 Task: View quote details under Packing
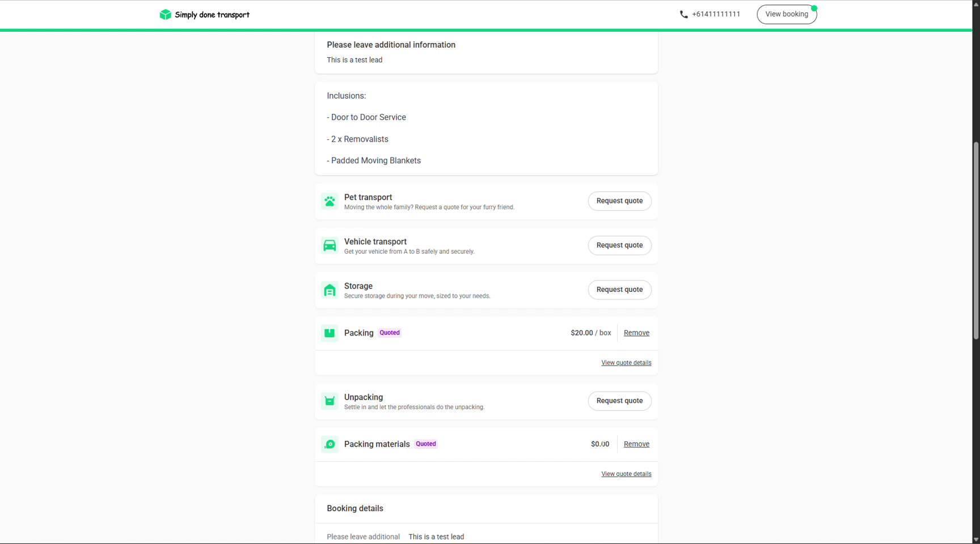(x=626, y=363)
